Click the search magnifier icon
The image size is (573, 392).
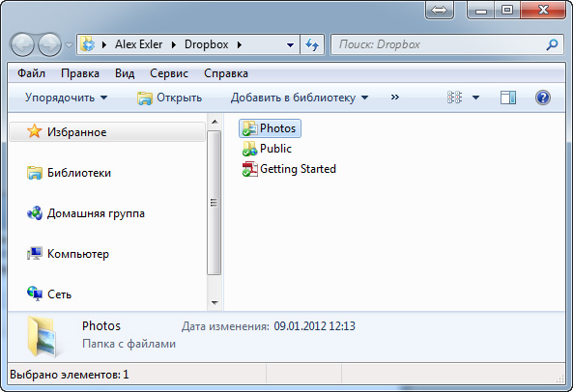coord(552,44)
